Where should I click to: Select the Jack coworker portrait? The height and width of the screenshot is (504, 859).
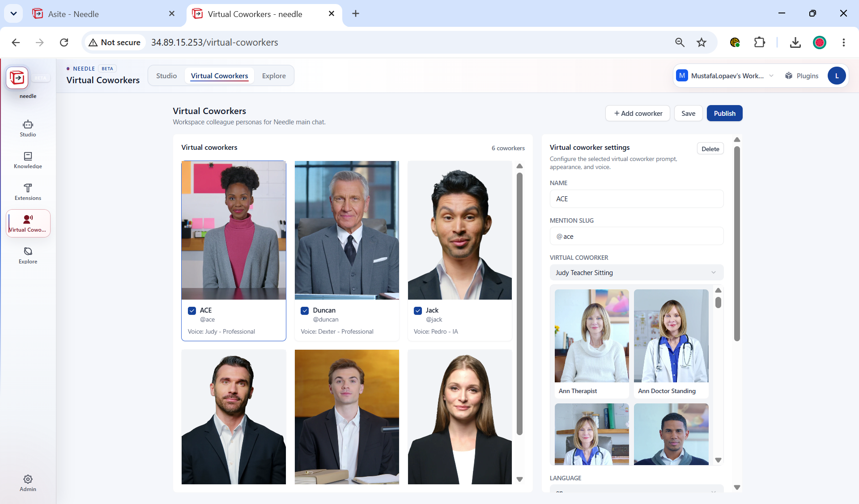460,230
